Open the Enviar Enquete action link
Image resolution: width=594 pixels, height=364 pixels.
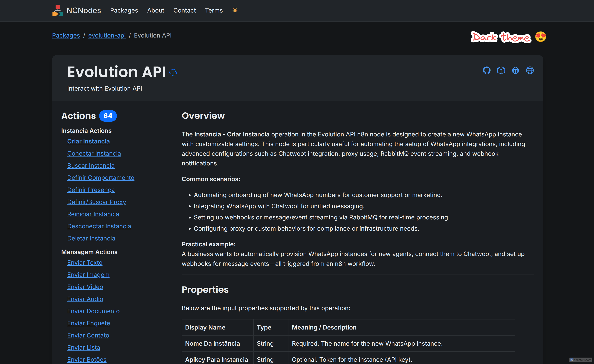pos(88,323)
